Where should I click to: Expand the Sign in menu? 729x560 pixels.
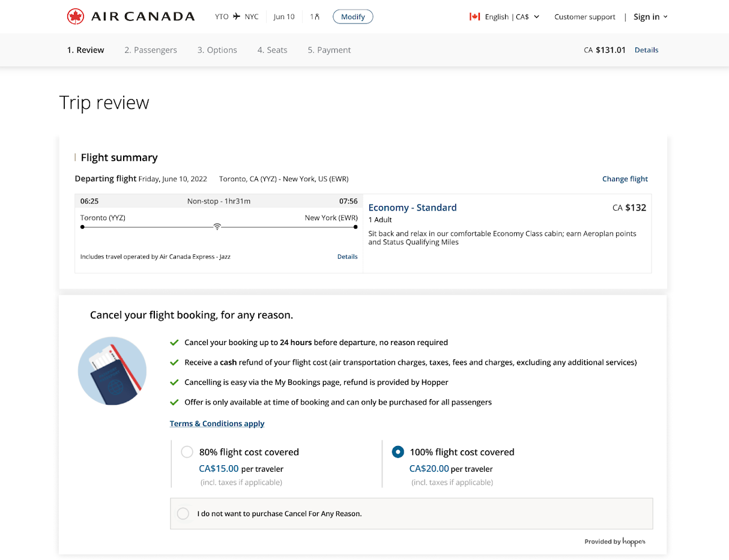(x=650, y=17)
